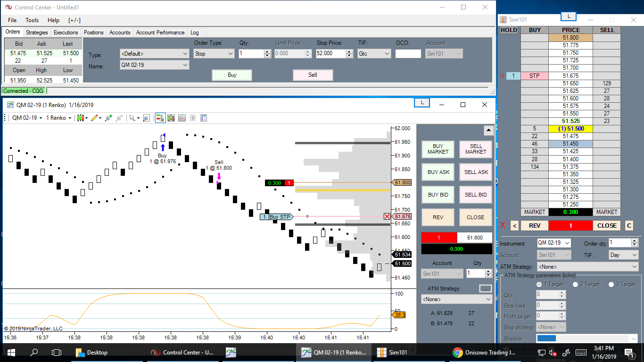Open the File menu
The height and width of the screenshot is (362, 644).
coord(12,20)
